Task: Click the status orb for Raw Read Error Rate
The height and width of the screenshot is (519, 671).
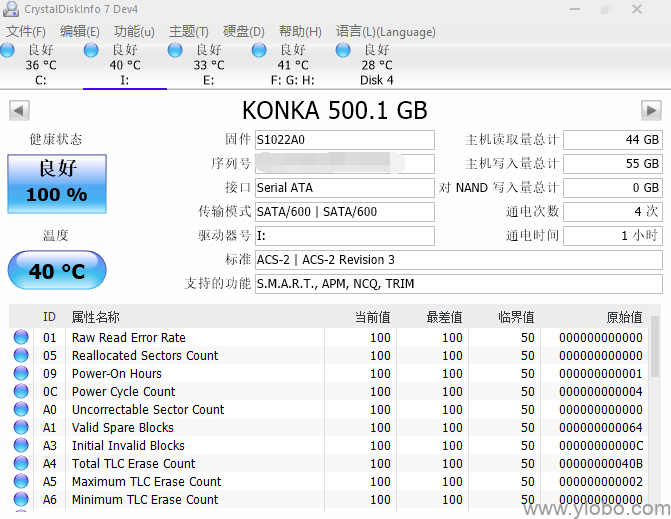Action: pyautogui.click(x=21, y=337)
